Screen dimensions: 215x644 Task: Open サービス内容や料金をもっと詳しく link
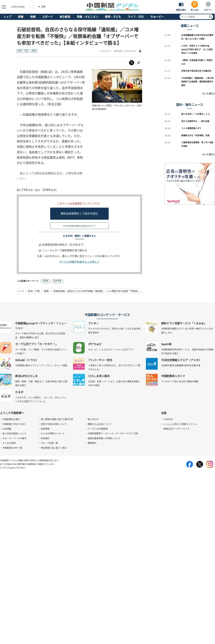point(79,262)
